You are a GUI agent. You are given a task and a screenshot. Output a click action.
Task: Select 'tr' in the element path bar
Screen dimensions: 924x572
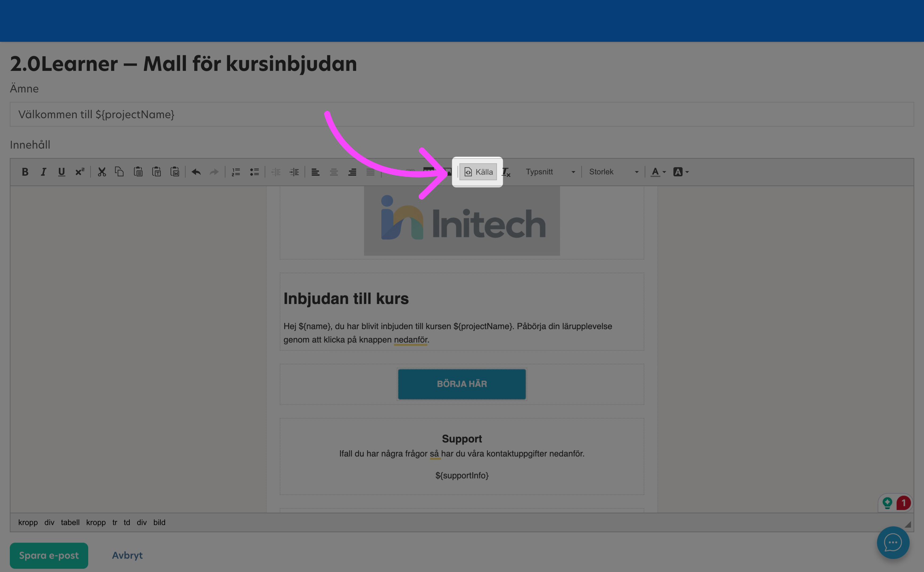click(x=115, y=522)
